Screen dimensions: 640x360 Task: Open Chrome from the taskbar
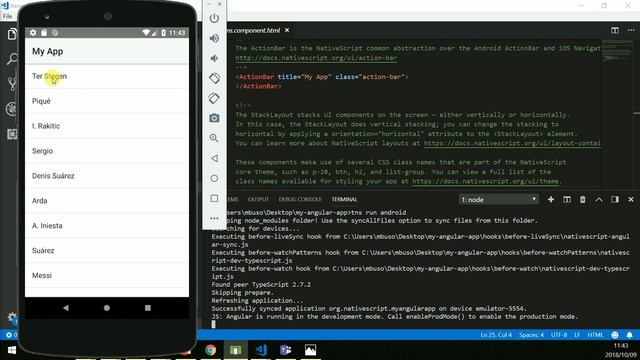click(x=211, y=350)
